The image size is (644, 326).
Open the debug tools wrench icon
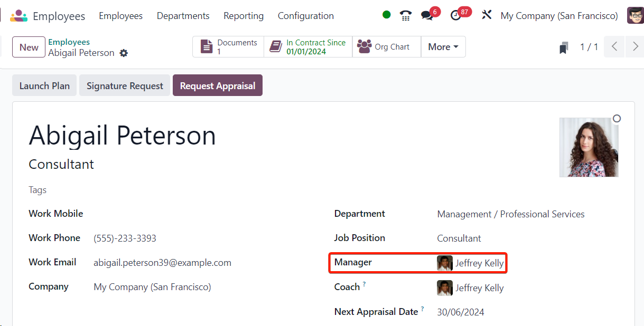(x=487, y=15)
